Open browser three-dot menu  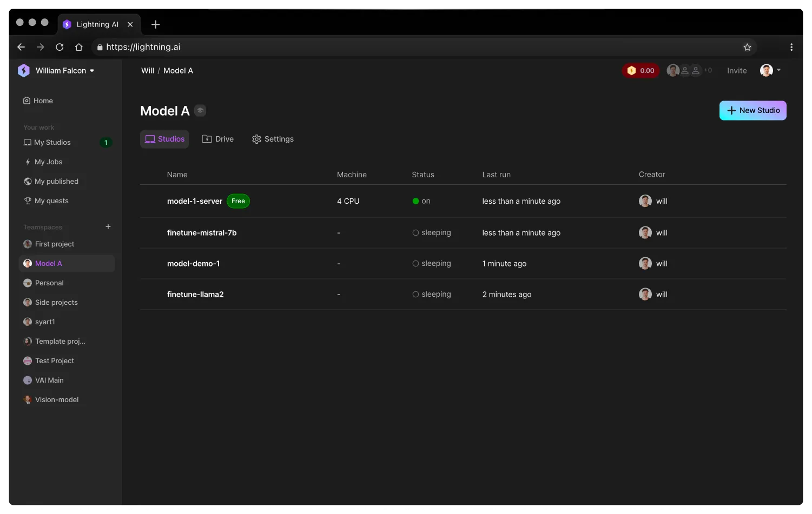tap(791, 48)
